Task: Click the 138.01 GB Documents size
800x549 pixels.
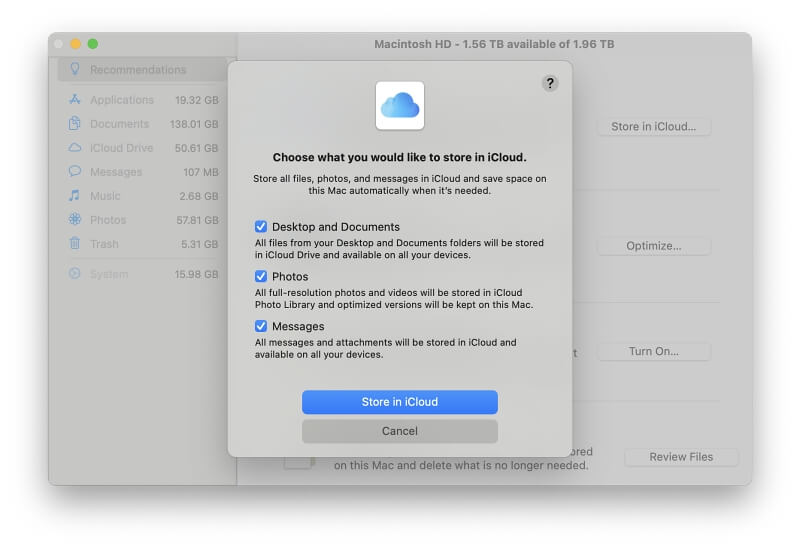Action: click(x=194, y=124)
